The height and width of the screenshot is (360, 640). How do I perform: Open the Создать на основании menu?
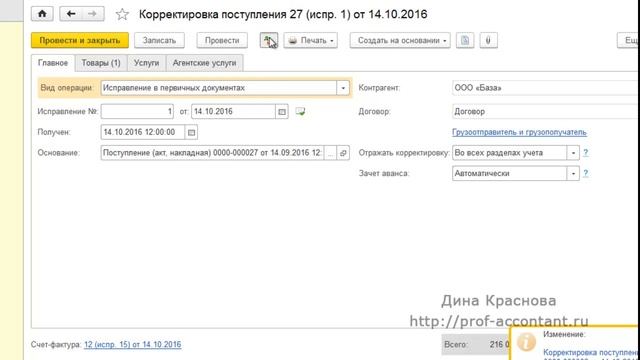[x=400, y=40]
